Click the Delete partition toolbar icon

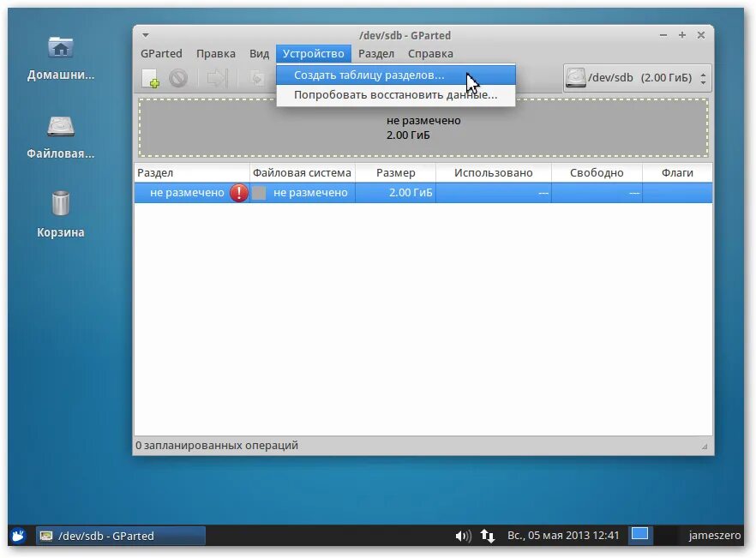tap(178, 78)
